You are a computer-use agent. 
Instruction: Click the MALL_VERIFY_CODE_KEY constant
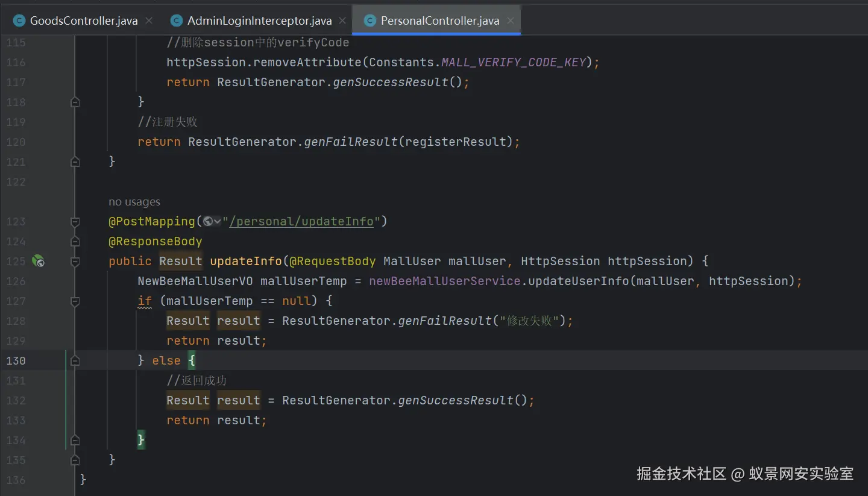(x=514, y=62)
